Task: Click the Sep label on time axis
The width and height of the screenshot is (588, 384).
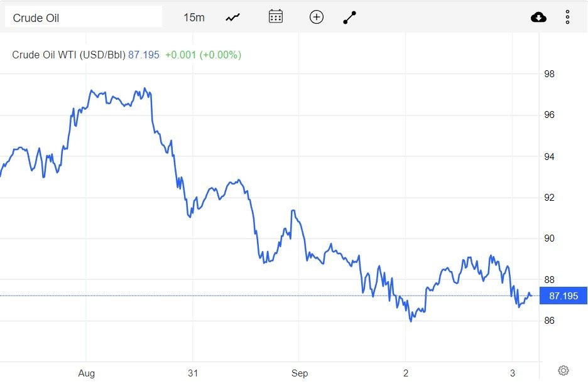Action: [300, 373]
